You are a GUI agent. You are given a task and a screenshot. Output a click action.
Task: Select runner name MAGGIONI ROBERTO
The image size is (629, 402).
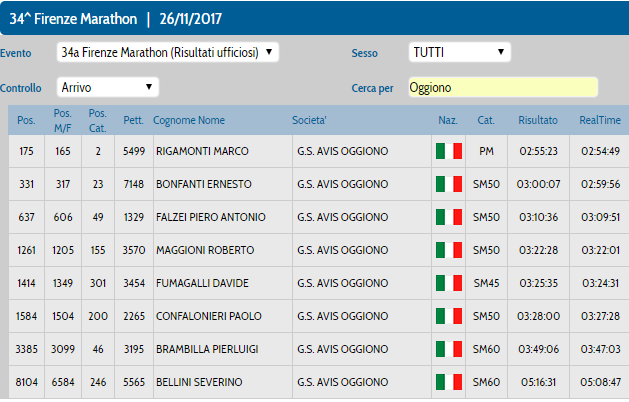tap(205, 250)
